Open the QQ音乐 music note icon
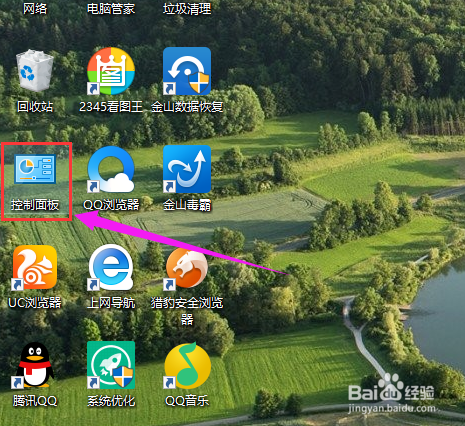 click(x=187, y=365)
